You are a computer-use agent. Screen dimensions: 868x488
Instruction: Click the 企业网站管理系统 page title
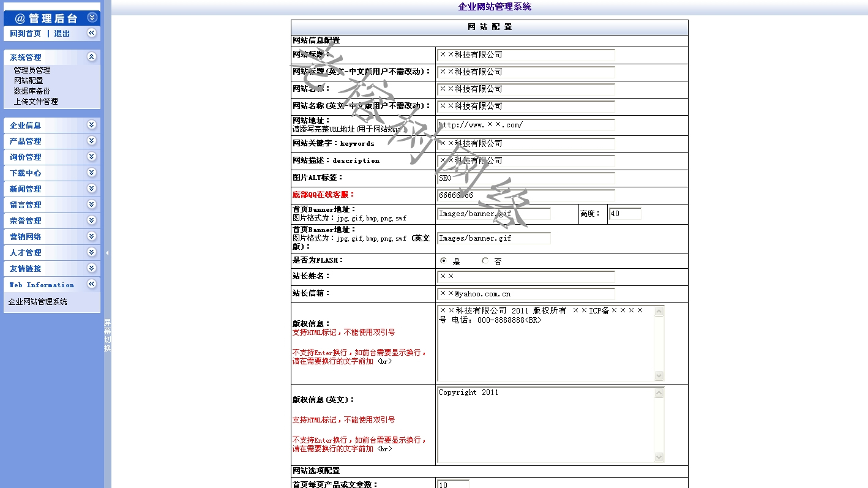point(495,7)
